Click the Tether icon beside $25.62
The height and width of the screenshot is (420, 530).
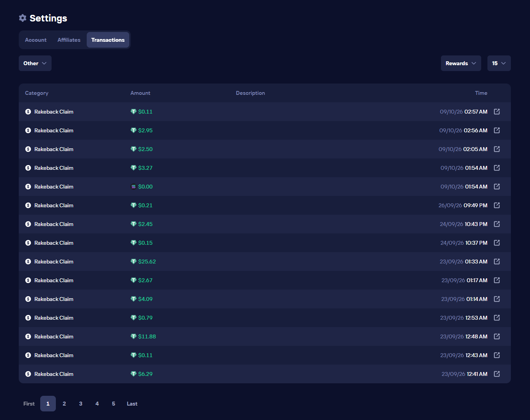(x=134, y=262)
